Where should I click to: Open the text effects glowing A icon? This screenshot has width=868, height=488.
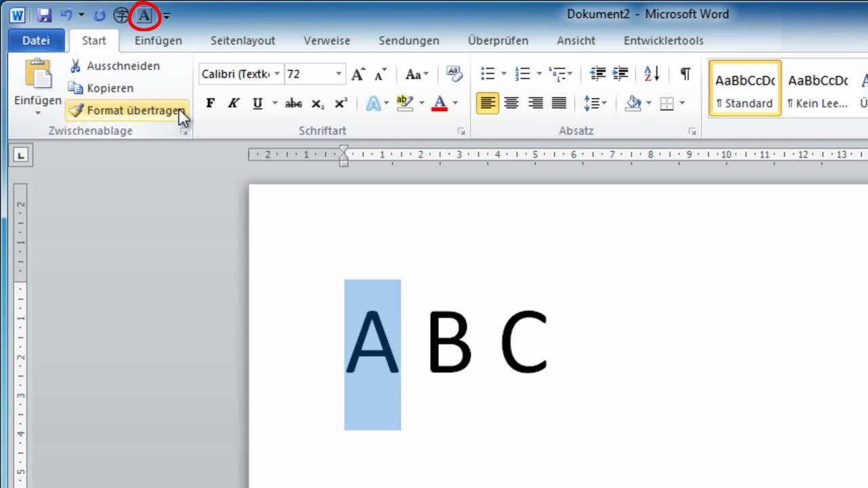coord(373,103)
